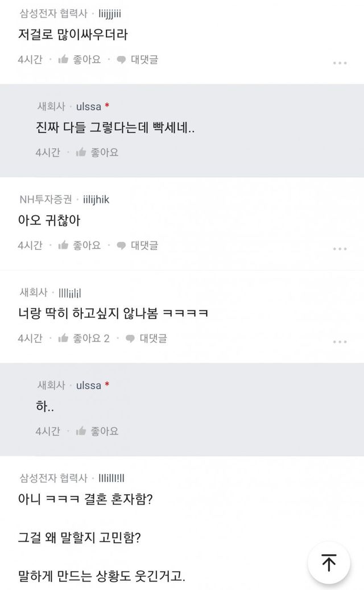This screenshot has width=364, height=590.
Task: Toggle like on ulssa's 진짜 다들 그렇다는데 reply
Action: [82, 152]
